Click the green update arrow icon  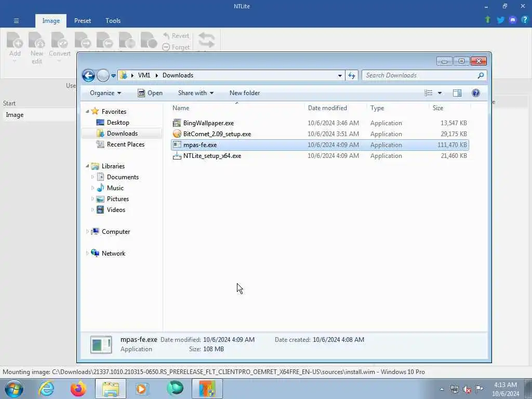(488, 20)
